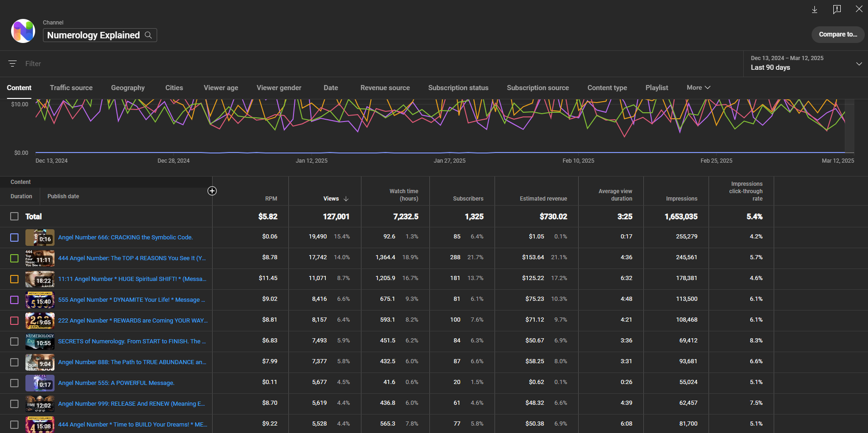The width and height of the screenshot is (868, 433).
Task: Open 444 Time to BUILD Your Dreams video
Action: [x=133, y=425]
